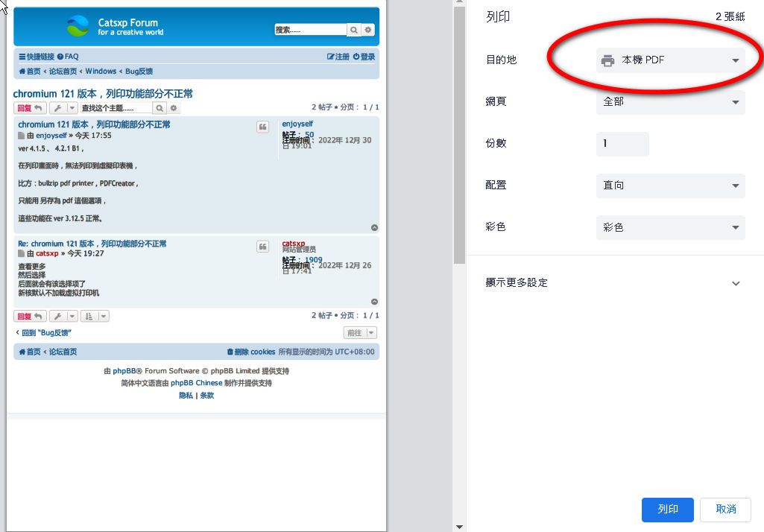Screen dimensions: 764x532
Task: Open the red catsxp profile name link
Action: 294,243
